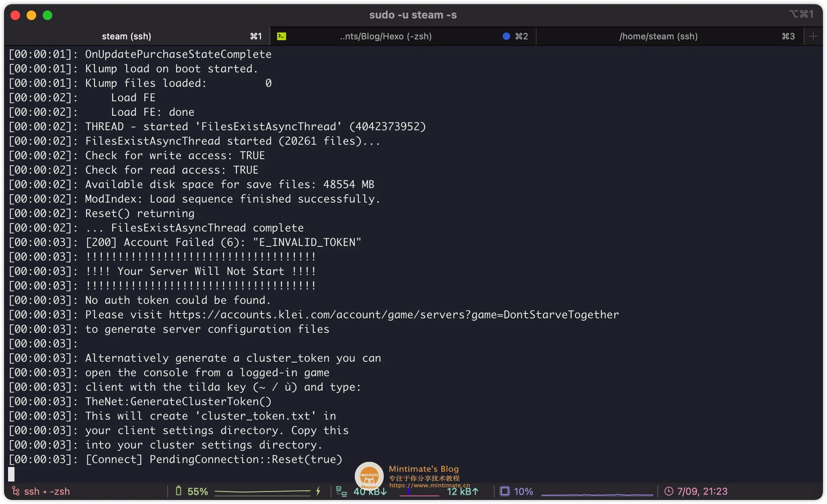This screenshot has width=827, height=504.
Task: Switch to the /home/steam (ssh) tab
Action: pyautogui.click(x=670, y=36)
